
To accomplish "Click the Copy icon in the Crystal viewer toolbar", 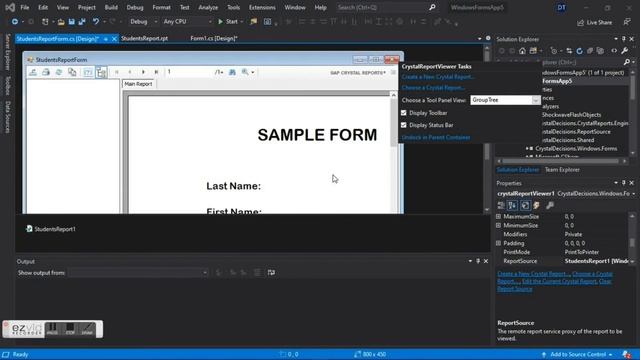I will [x=72, y=72].
